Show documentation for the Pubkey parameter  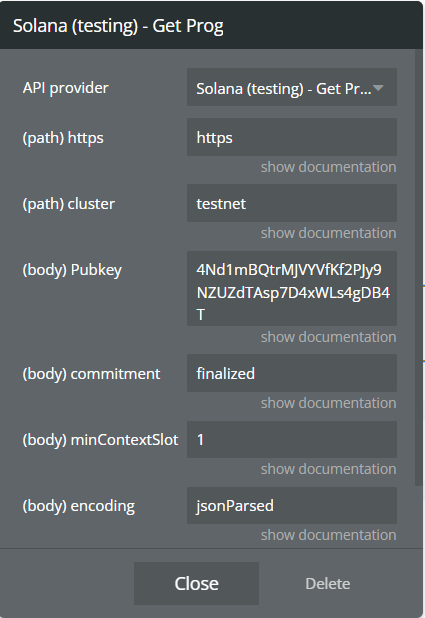(328, 337)
